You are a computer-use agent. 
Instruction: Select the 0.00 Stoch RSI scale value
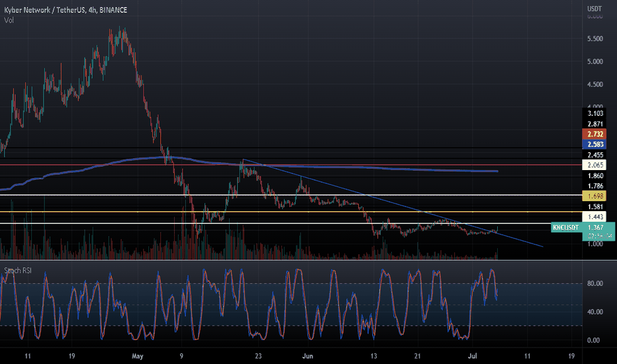tap(593, 340)
